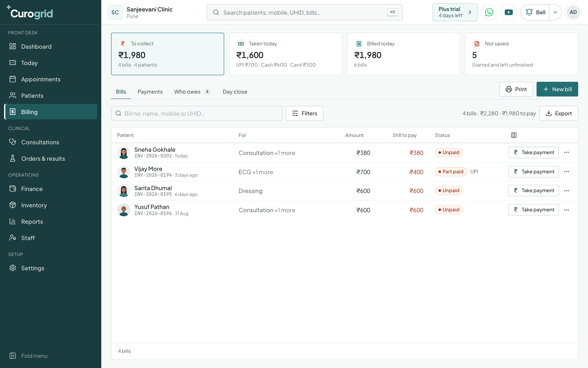Take payment for Vijay More
The image size is (588, 368).
(533, 172)
